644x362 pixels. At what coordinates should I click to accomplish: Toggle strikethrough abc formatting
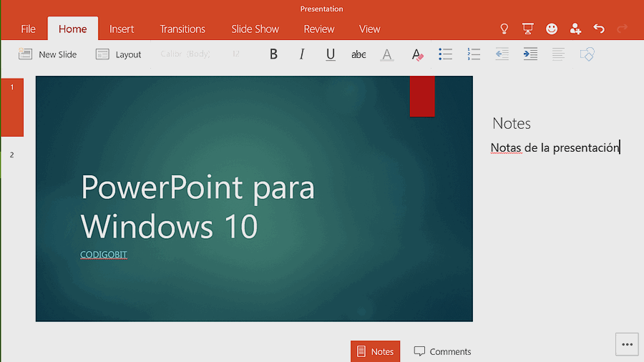coord(358,54)
